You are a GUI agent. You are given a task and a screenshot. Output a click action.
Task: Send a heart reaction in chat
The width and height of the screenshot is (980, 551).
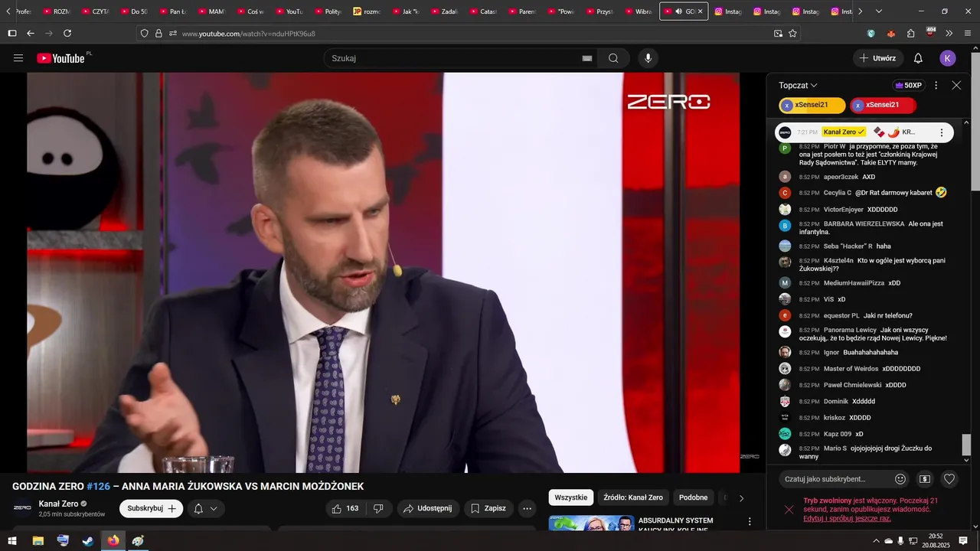click(949, 479)
